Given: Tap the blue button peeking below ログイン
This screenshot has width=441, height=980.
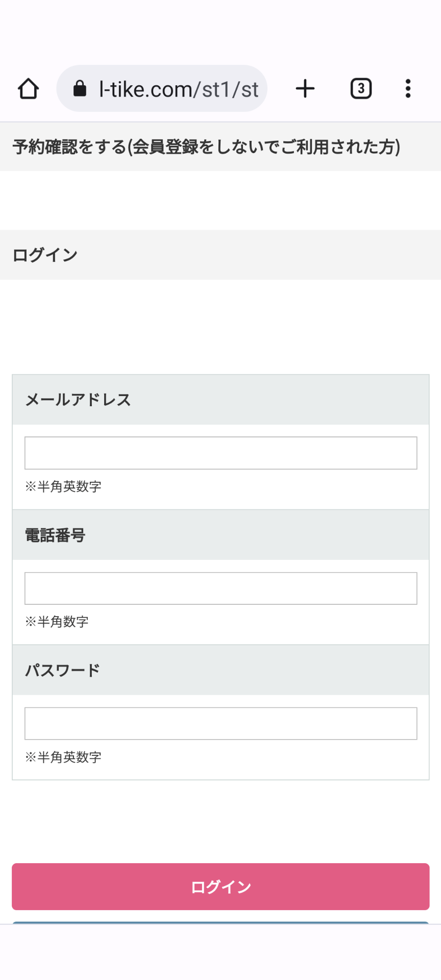Looking at the screenshot, I should click(220, 923).
